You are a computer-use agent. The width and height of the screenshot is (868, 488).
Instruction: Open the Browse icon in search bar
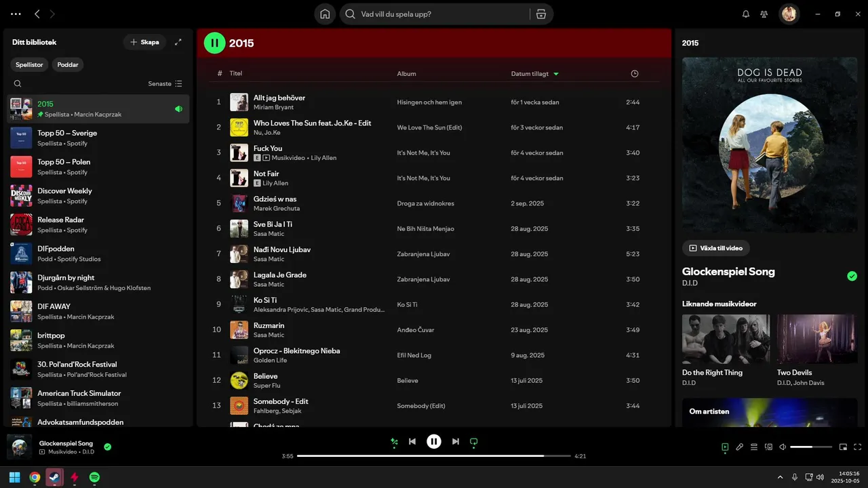[x=540, y=14]
